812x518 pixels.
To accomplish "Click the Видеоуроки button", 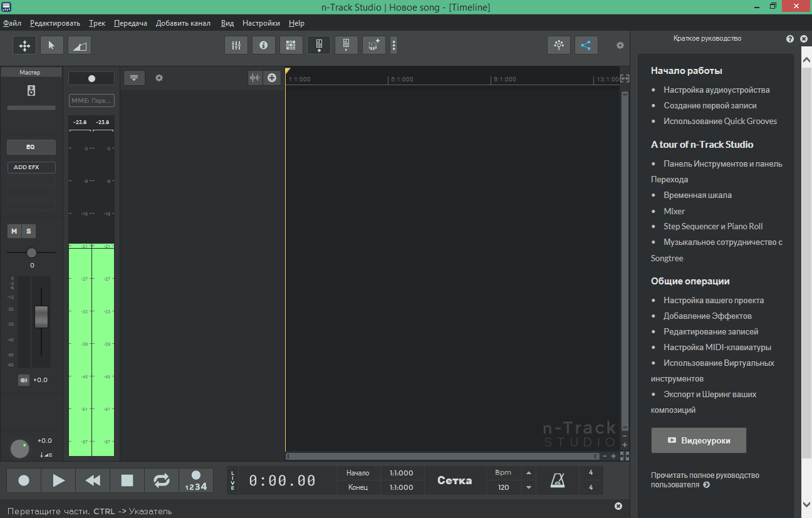I will 699,440.
